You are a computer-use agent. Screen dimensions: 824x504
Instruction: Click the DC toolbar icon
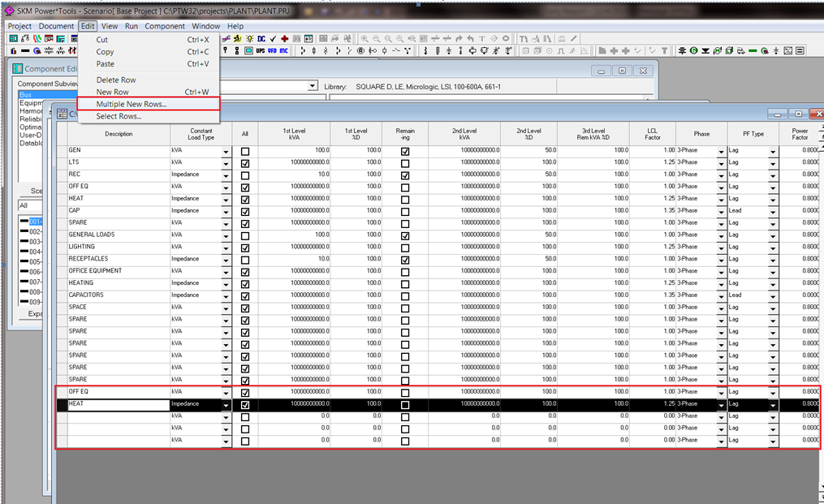coord(261,38)
